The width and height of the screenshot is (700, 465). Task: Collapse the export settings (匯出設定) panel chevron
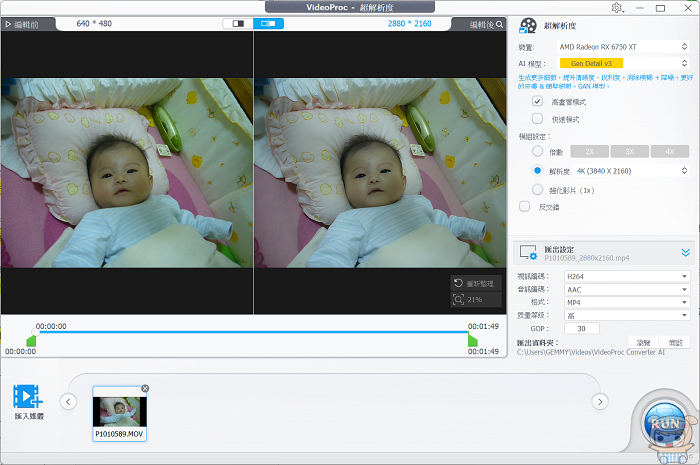(686, 254)
